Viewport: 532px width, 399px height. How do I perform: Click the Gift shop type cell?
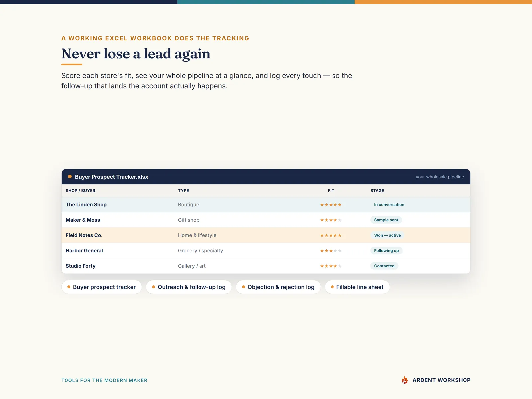[x=189, y=220]
